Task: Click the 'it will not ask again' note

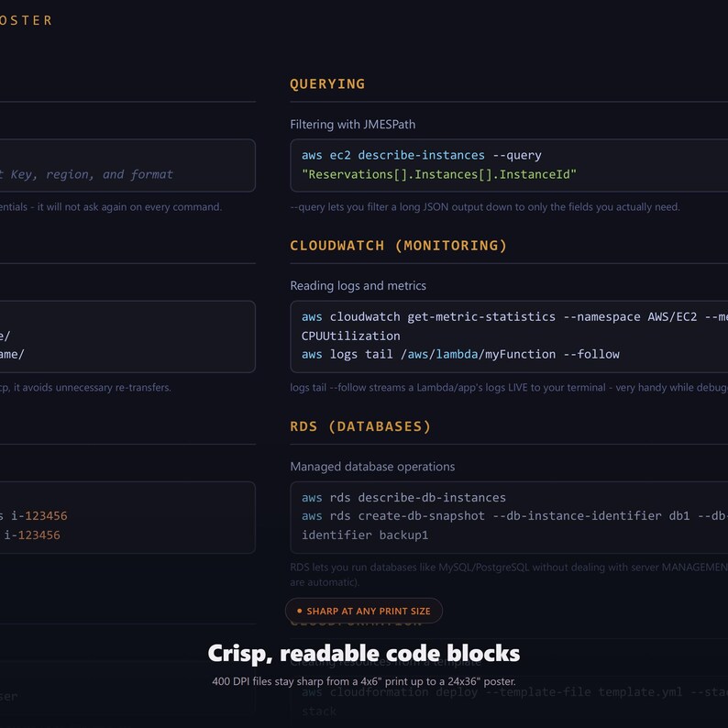Action: [x=111, y=207]
